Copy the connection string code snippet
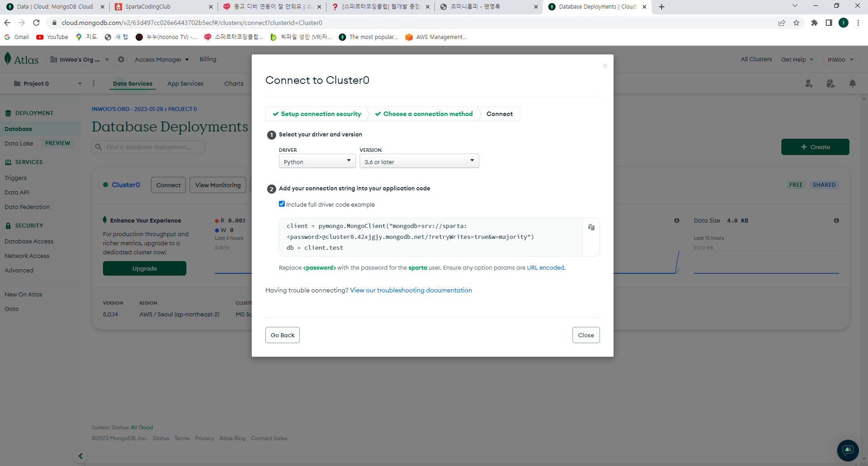Screen dimensions: 868x466 pos(591,227)
